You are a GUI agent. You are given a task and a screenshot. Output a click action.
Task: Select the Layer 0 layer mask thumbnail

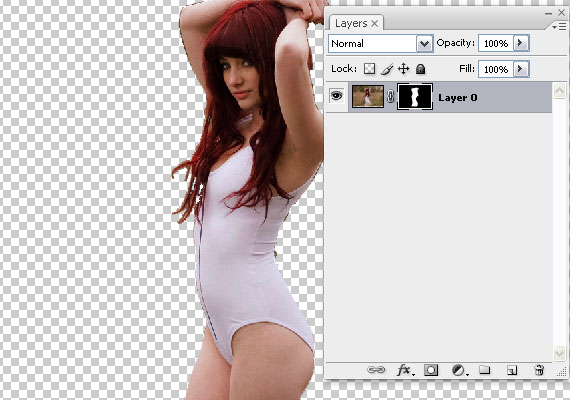[x=414, y=96]
